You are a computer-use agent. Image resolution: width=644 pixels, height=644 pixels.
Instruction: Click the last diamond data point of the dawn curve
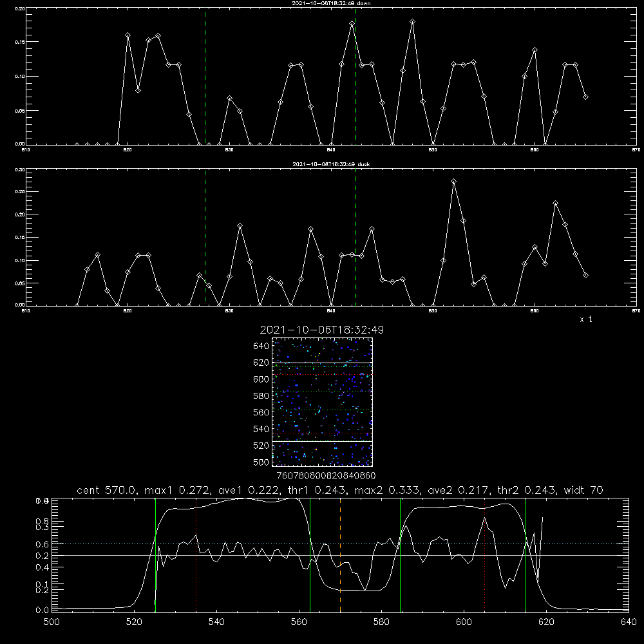(585, 97)
